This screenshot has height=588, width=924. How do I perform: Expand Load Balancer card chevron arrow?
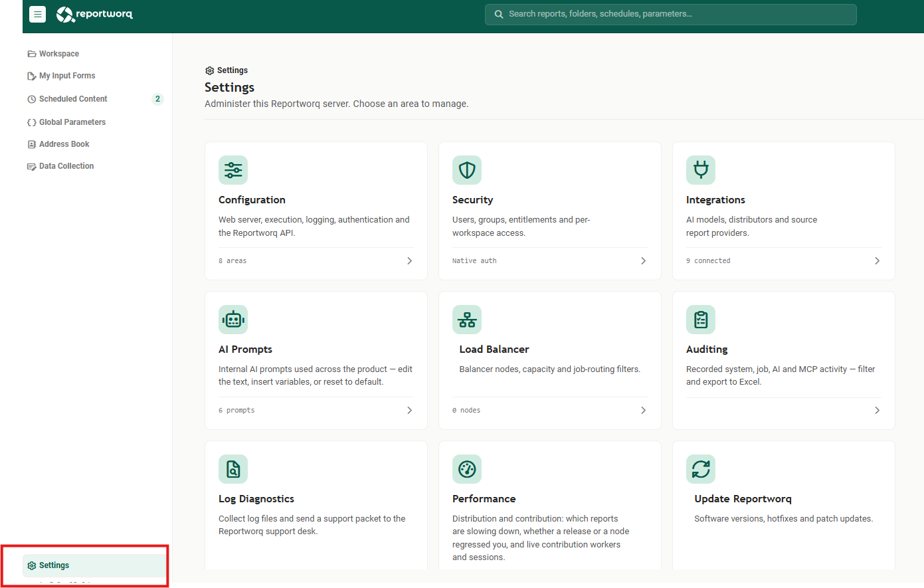coord(643,411)
